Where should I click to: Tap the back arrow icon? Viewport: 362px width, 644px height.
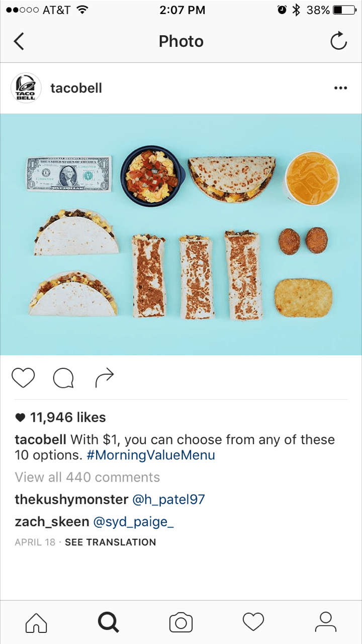click(x=19, y=41)
